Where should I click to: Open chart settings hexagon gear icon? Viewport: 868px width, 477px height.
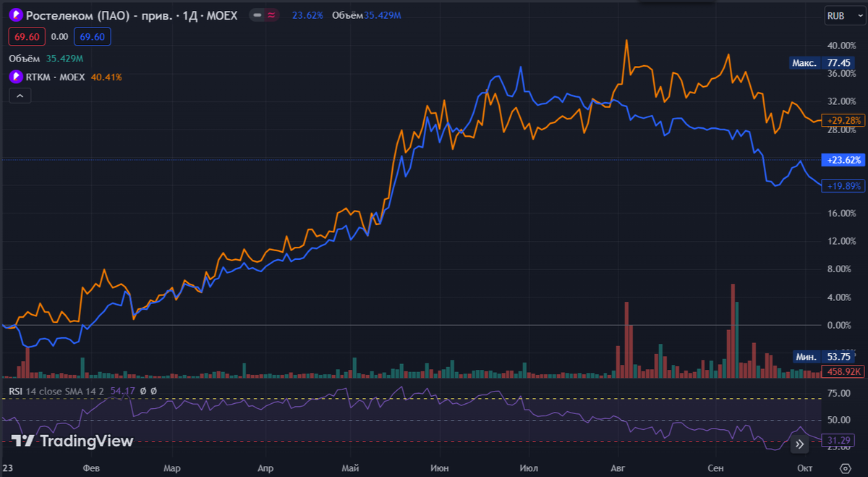point(844,468)
